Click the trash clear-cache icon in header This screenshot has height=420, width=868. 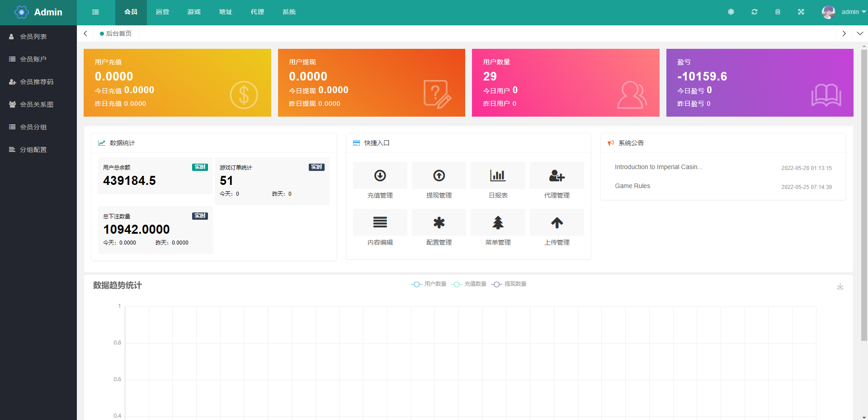tap(778, 12)
